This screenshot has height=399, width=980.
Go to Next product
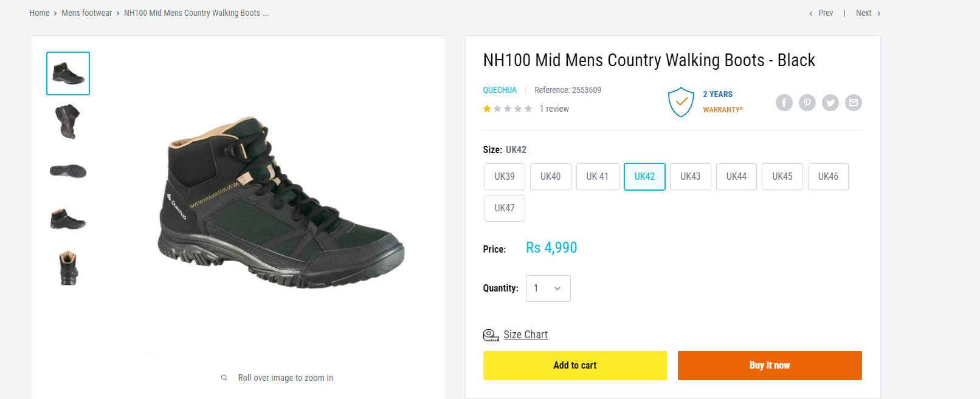pos(868,13)
